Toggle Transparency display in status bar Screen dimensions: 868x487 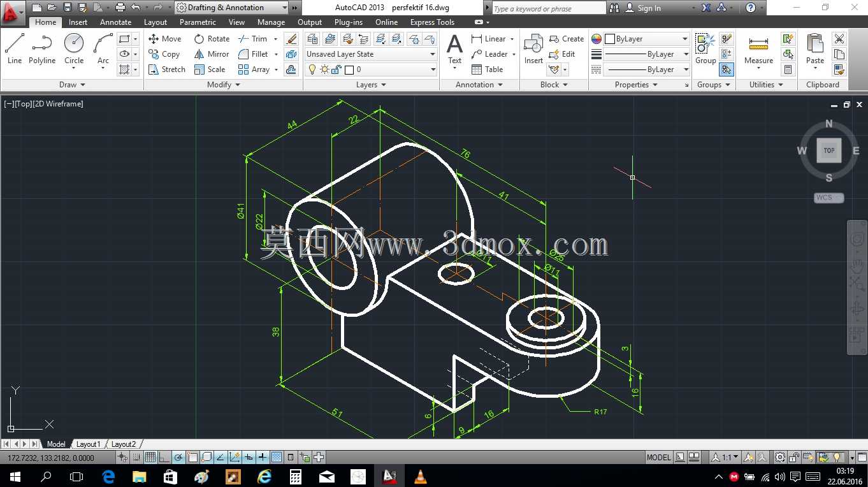[x=277, y=457]
